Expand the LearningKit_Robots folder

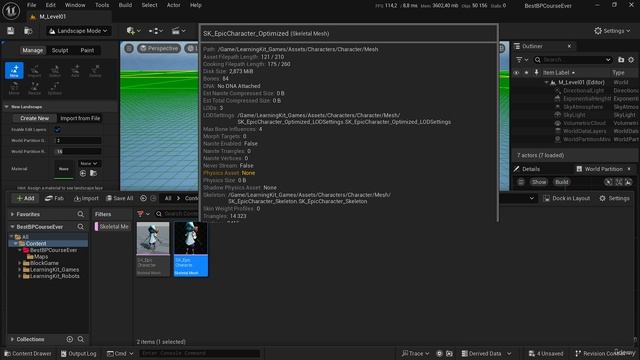(x=20, y=276)
